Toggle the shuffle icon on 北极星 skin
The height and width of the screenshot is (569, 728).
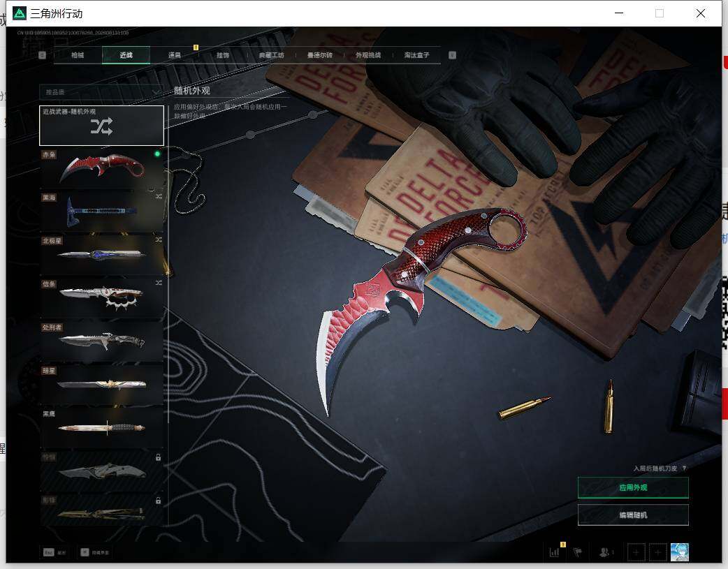click(x=159, y=240)
